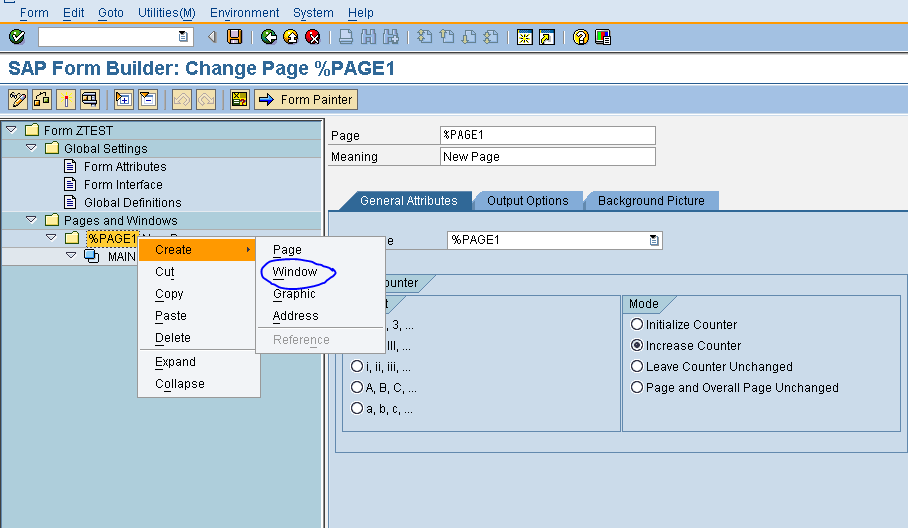Image resolution: width=908 pixels, height=528 pixels.
Task: Choose Address in the Create submenu
Action: point(295,316)
